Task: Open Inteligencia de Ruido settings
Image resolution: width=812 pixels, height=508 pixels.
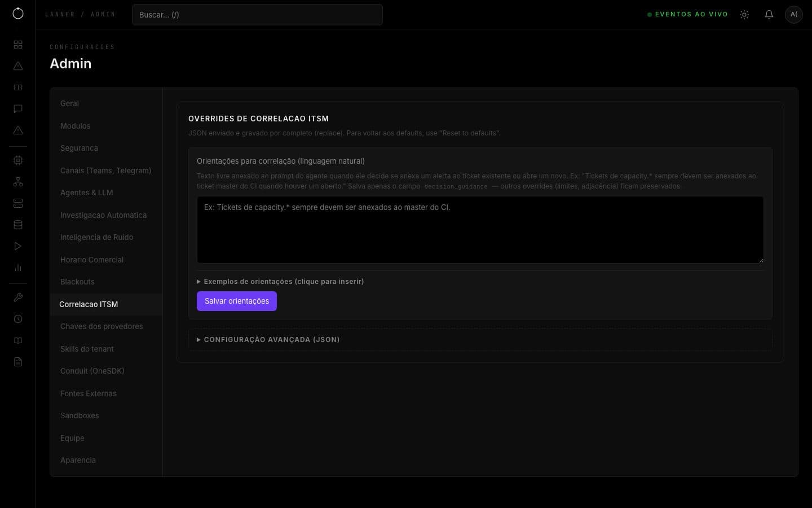Action: 106,238
